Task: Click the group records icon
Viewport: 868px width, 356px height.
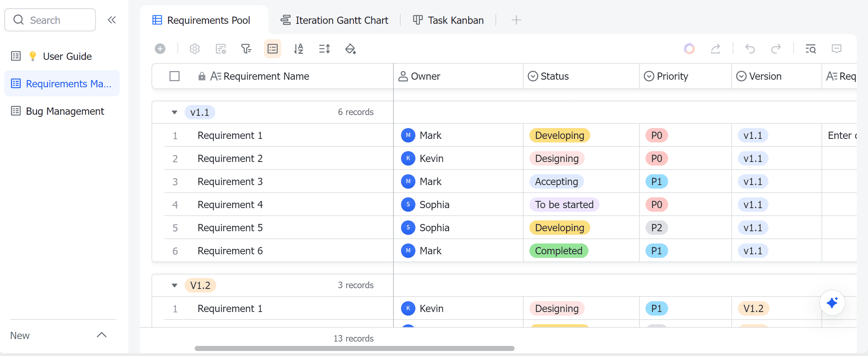Action: coord(273,49)
